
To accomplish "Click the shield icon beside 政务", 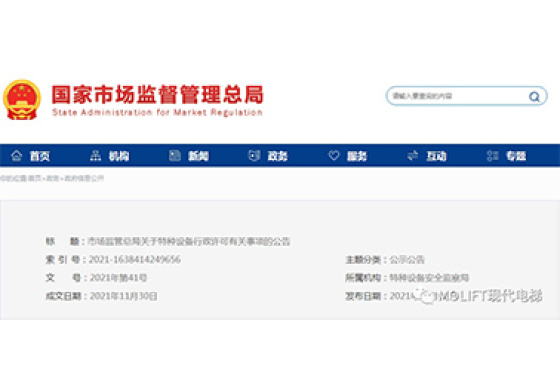I will pyautogui.click(x=254, y=156).
